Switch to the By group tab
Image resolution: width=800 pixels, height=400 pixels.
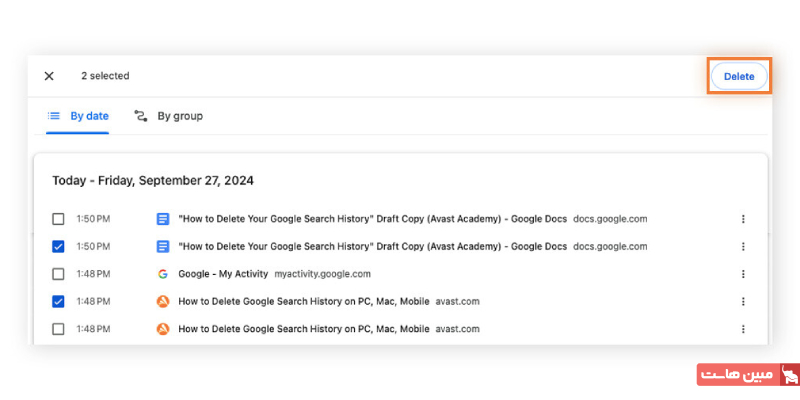click(169, 116)
